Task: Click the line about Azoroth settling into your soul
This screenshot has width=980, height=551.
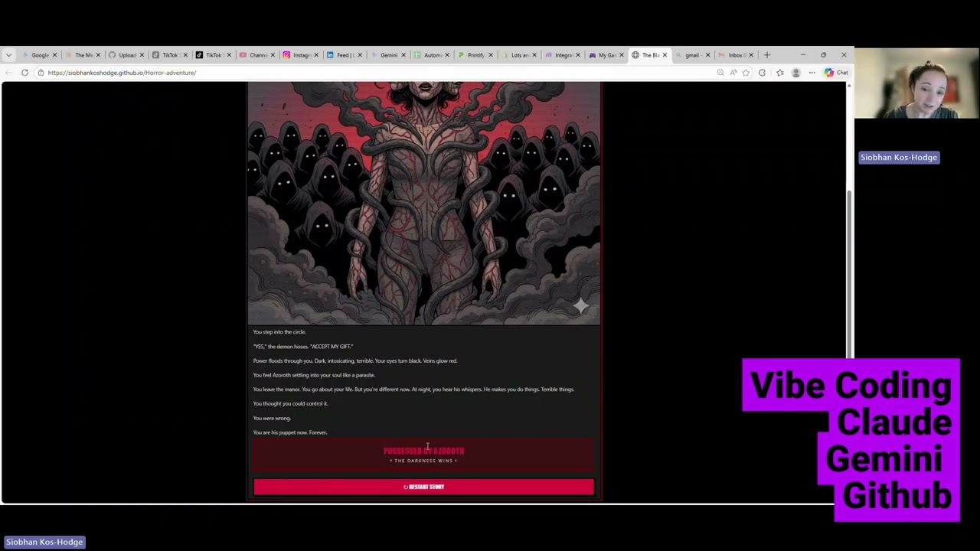Action: (314, 375)
